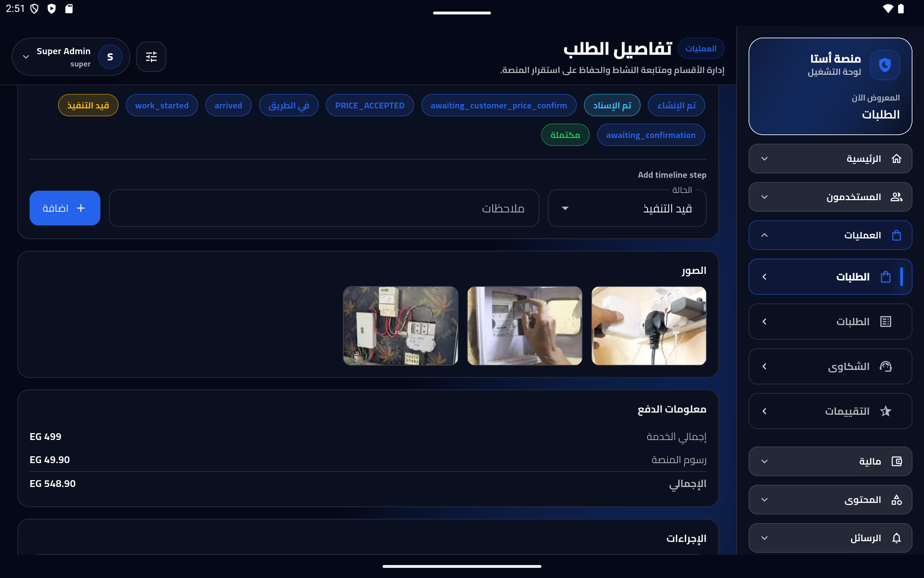Open the electric meter hand photo thumbnail
Image resolution: width=924 pixels, height=578 pixels.
pyautogui.click(x=524, y=326)
